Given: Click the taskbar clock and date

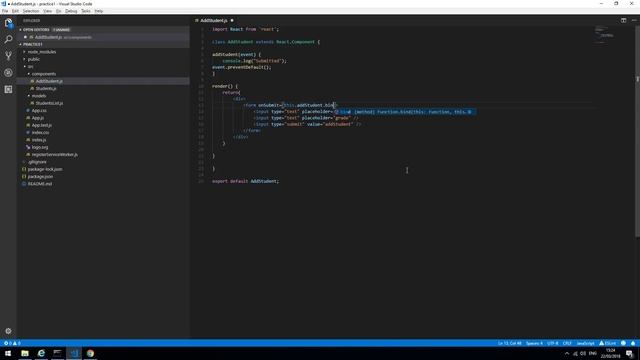Looking at the screenshot, I should [610, 353].
